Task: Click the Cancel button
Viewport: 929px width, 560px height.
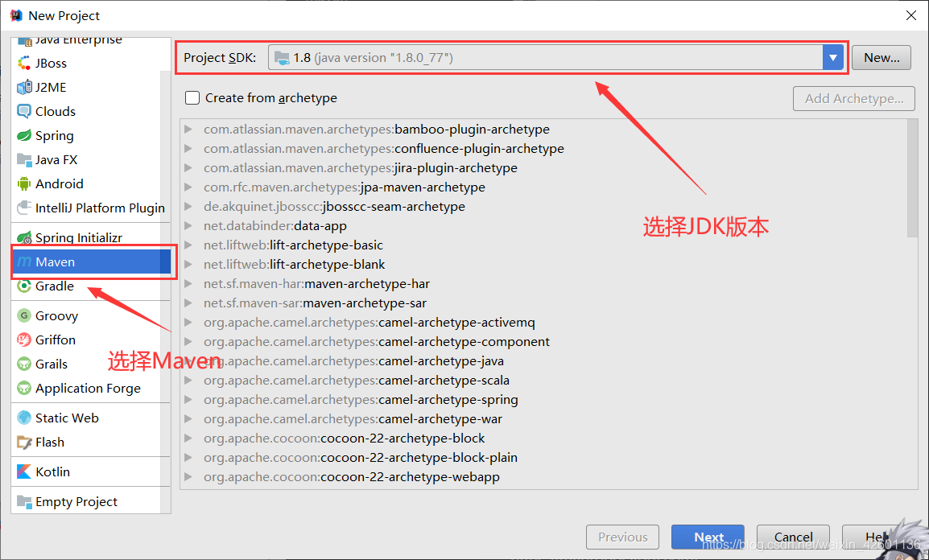Action: point(793,537)
